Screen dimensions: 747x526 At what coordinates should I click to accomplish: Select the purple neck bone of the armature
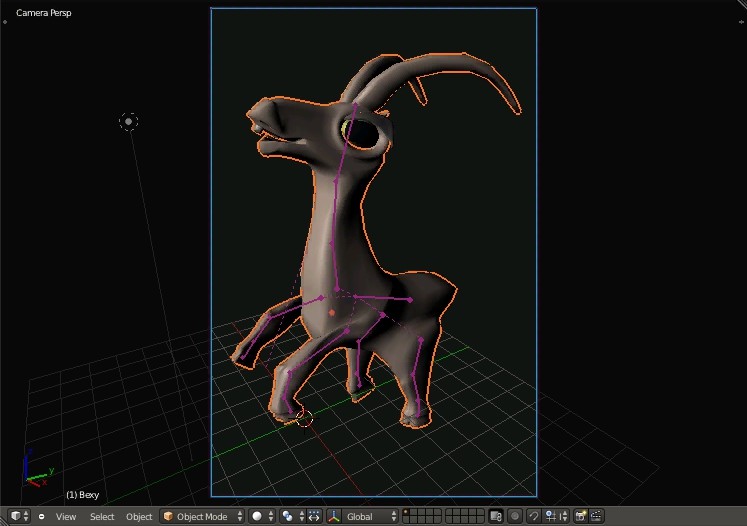[x=333, y=213]
